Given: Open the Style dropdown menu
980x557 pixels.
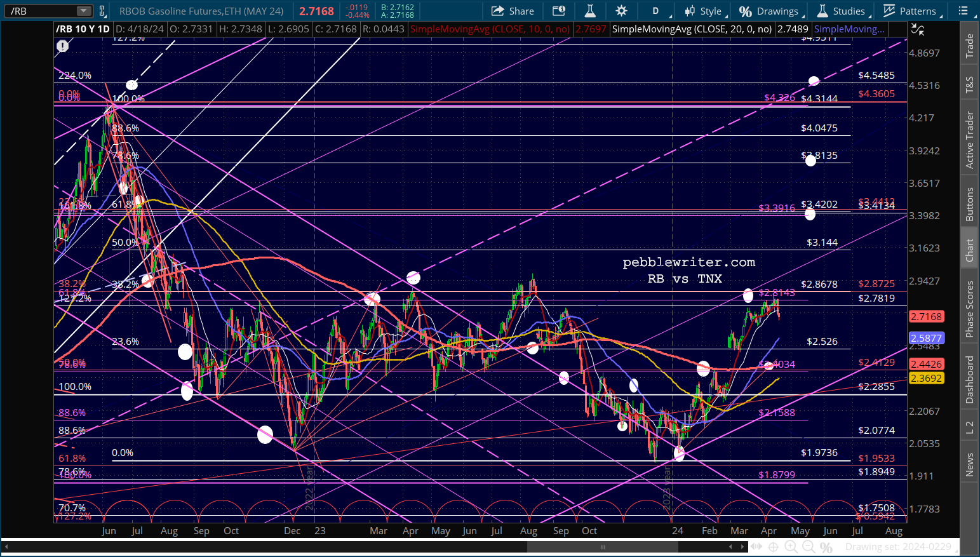Looking at the screenshot, I should tap(704, 11).
